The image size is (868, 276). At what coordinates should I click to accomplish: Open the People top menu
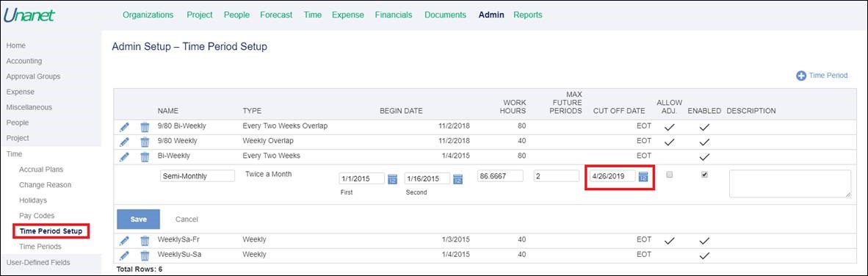(x=236, y=15)
